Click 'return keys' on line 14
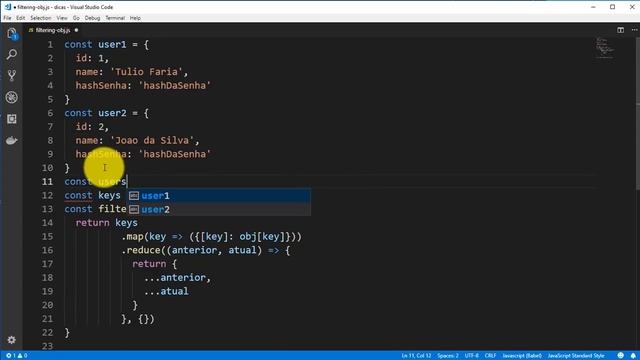The width and height of the screenshot is (640, 360). [107, 223]
